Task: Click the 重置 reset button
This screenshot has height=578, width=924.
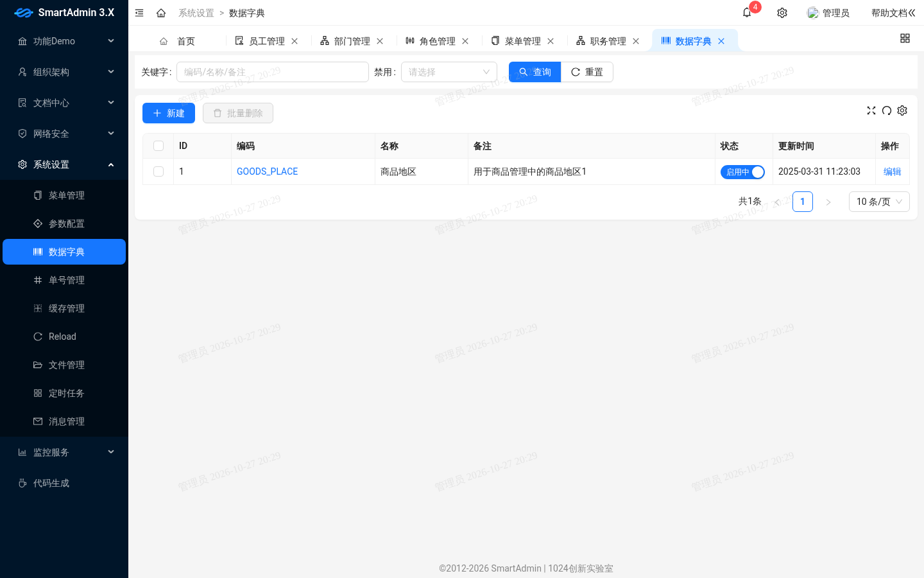Action: pos(587,72)
